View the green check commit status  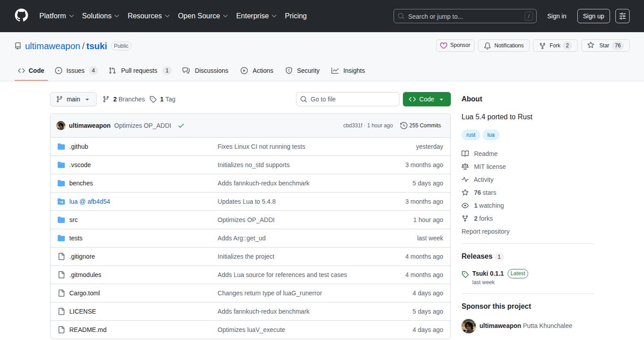click(181, 126)
